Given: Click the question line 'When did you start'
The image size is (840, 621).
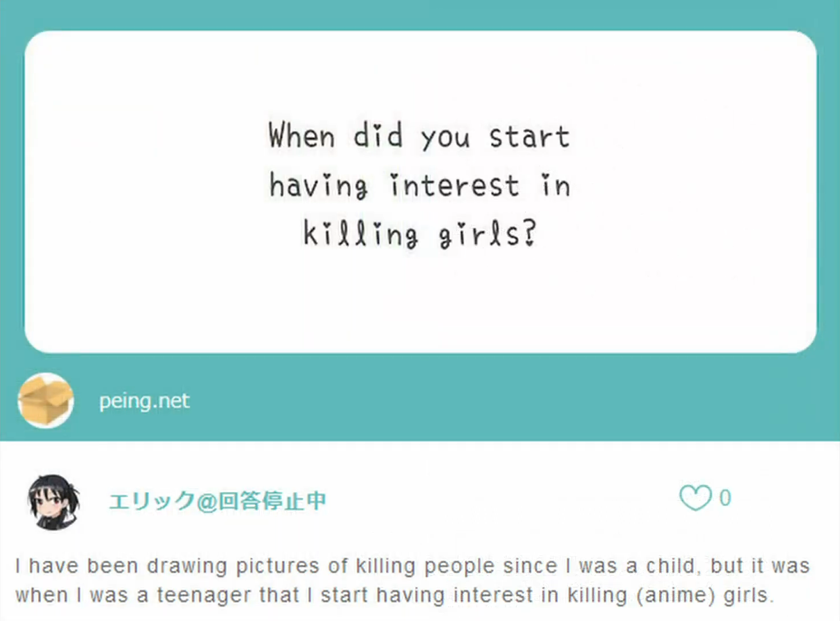Looking at the screenshot, I should (x=419, y=136).
